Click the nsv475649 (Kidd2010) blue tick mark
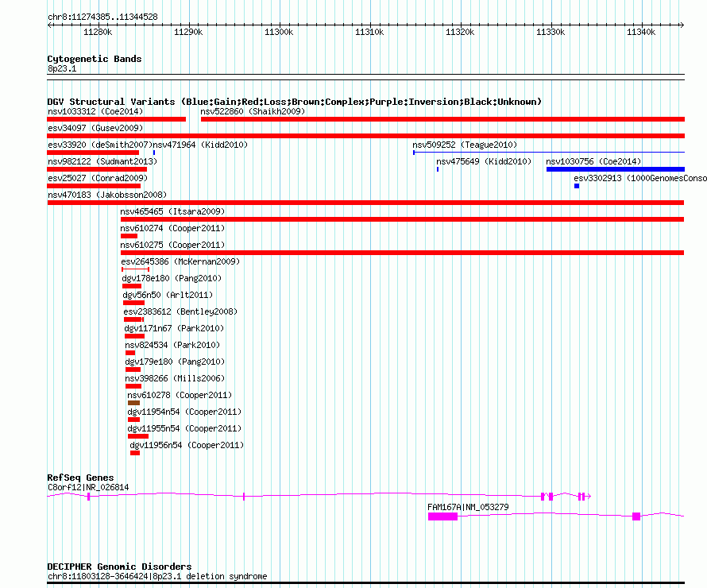The height and width of the screenshot is (588, 707). pyautogui.click(x=437, y=169)
